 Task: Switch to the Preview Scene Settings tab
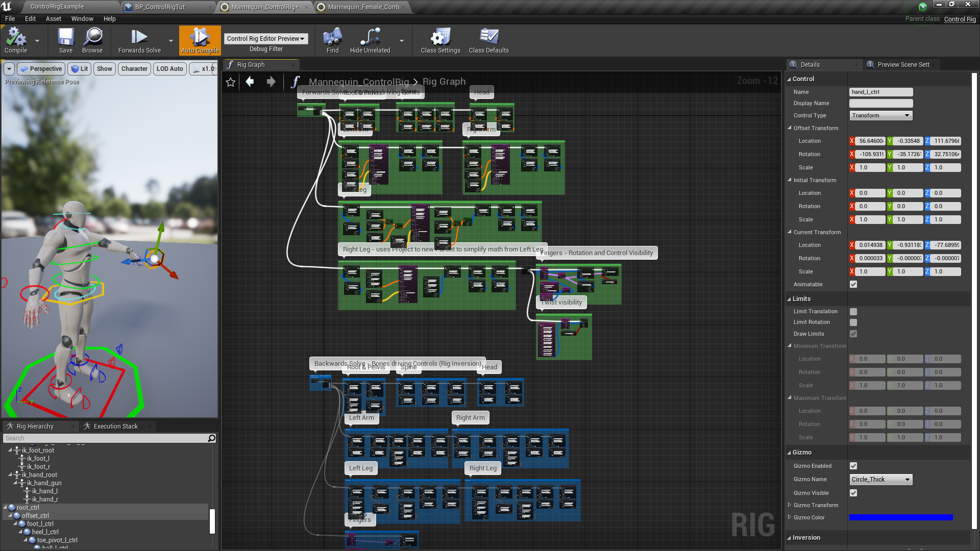[902, 65]
